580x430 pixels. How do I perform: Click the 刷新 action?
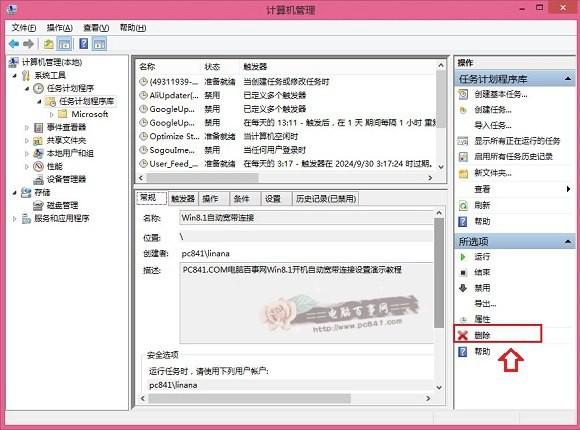pyautogui.click(x=482, y=205)
